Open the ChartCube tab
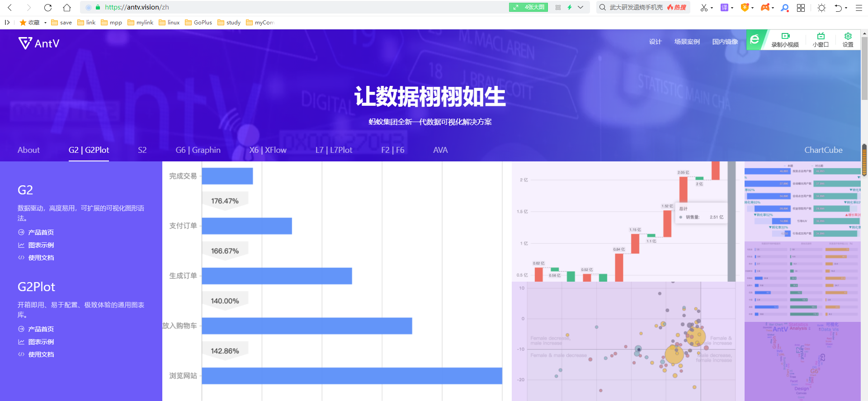The height and width of the screenshot is (401, 868). point(823,150)
